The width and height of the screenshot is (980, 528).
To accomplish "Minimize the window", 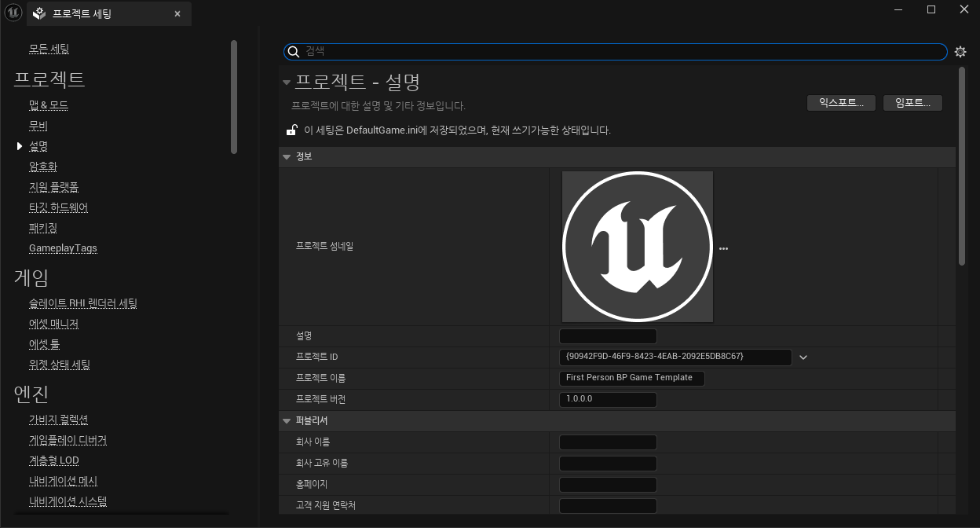I will coord(898,9).
